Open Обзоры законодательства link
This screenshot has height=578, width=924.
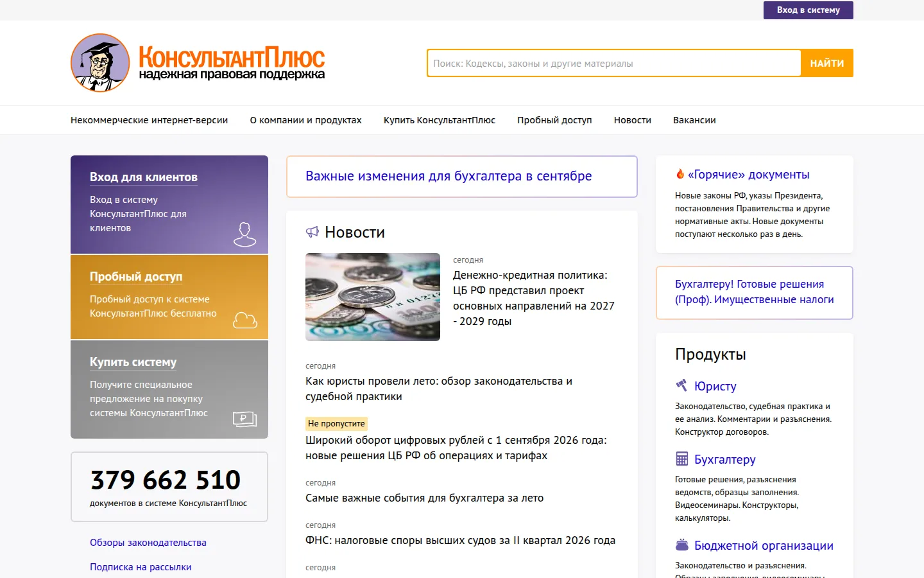148,543
